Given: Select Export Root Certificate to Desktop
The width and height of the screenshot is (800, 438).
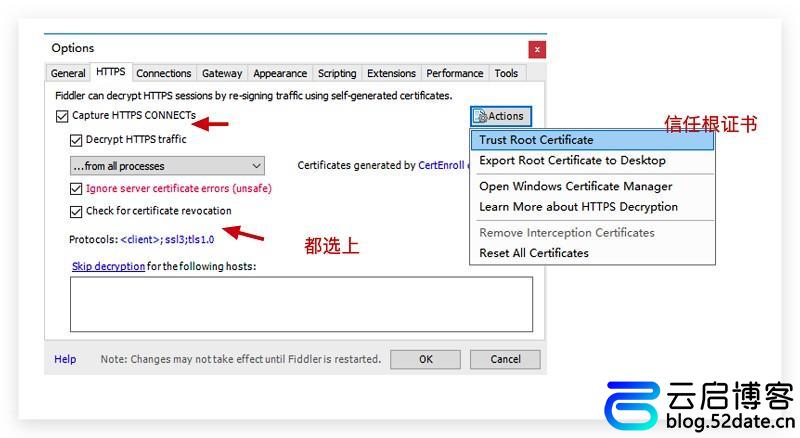Looking at the screenshot, I should (x=592, y=160).
